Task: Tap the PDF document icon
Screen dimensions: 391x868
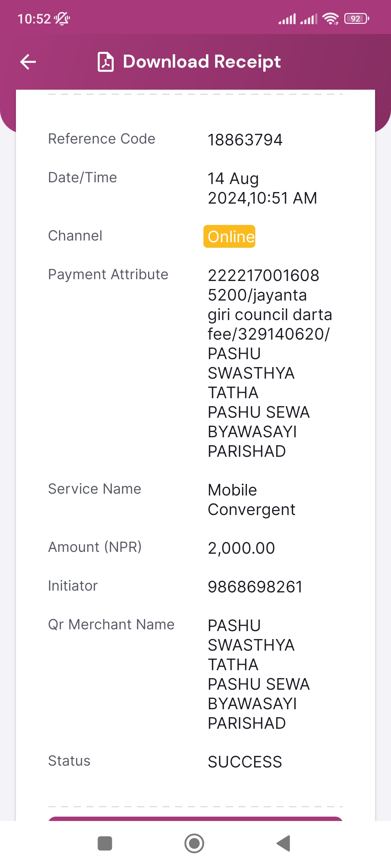Action: [x=106, y=62]
